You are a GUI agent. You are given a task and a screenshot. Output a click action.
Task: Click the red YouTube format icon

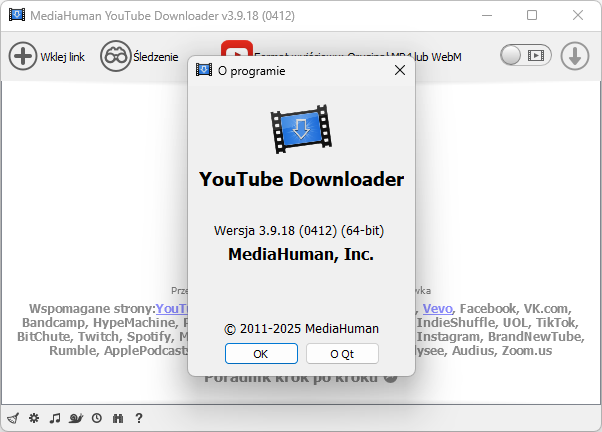[237, 49]
